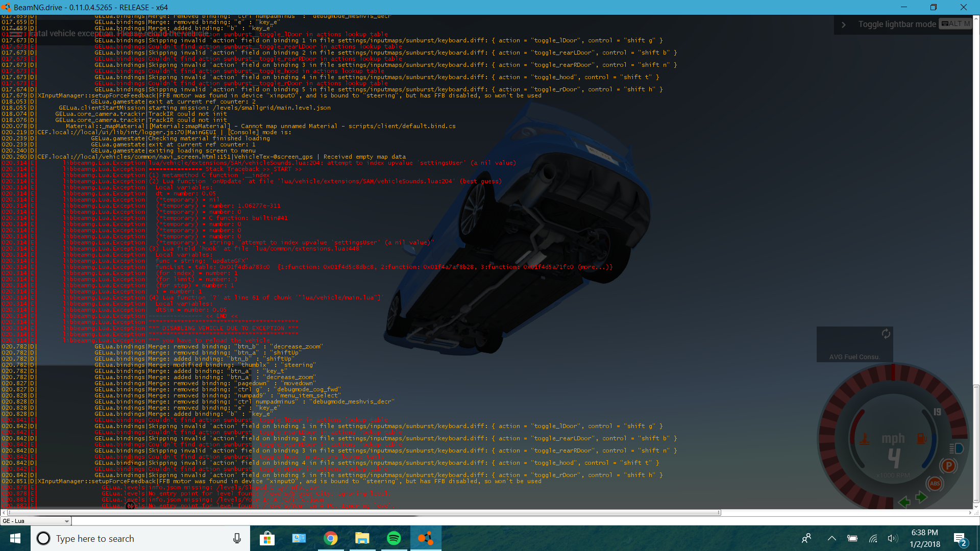
Task: Click the fuel pump gauge icon
Action: [x=921, y=438]
